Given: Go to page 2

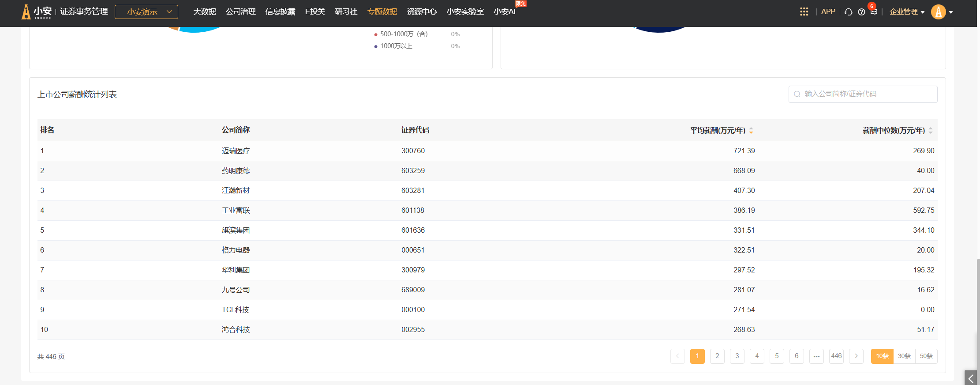Looking at the screenshot, I should pyautogui.click(x=717, y=356).
